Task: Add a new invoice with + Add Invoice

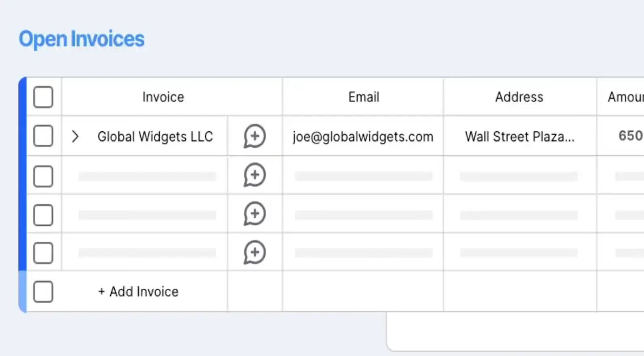Action: [138, 292]
